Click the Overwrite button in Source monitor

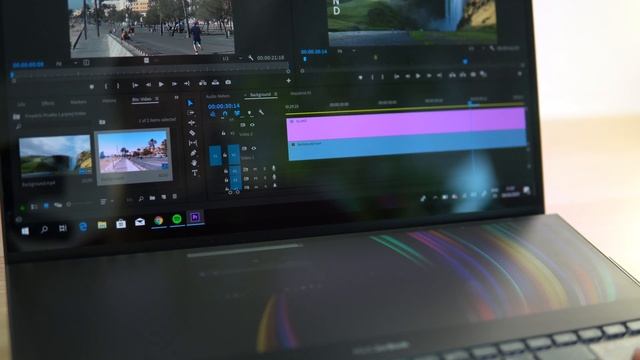pyautogui.click(x=215, y=82)
